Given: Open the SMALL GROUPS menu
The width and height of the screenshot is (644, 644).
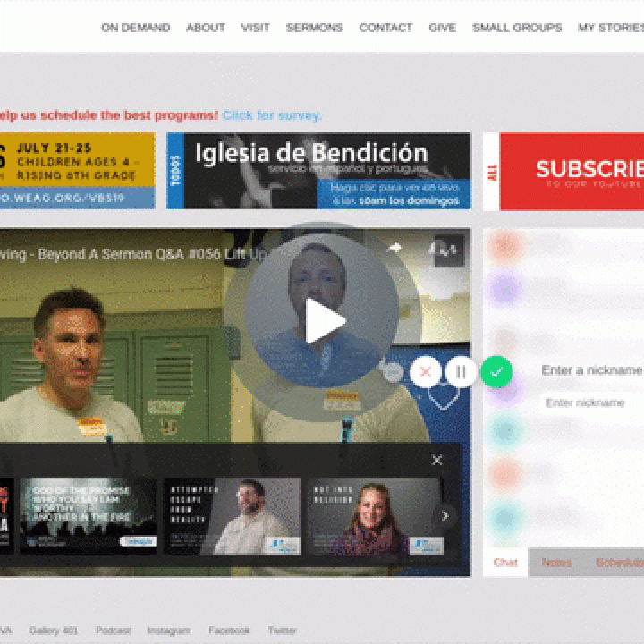Looking at the screenshot, I should (x=517, y=28).
